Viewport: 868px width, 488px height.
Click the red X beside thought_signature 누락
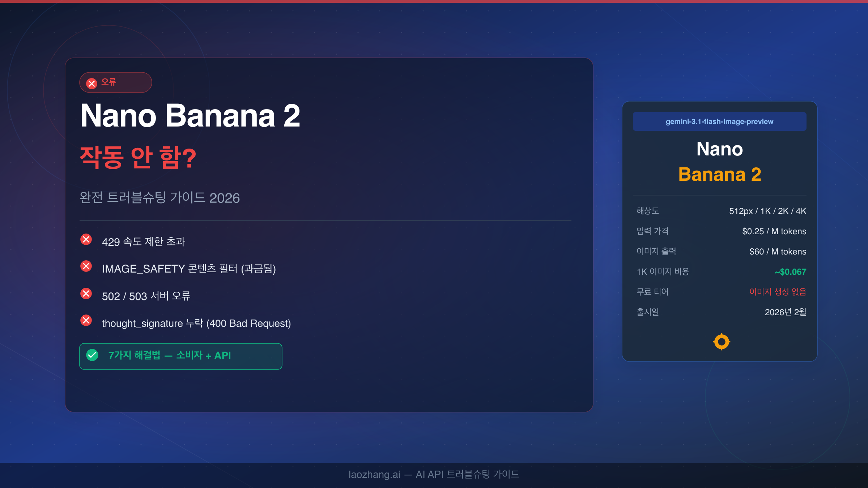click(x=86, y=320)
